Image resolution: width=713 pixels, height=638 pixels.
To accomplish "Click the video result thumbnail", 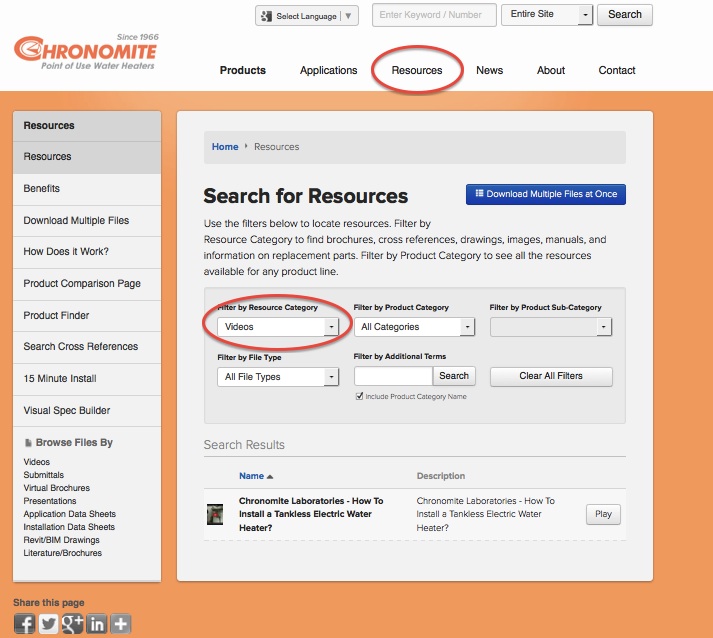I will (x=215, y=514).
